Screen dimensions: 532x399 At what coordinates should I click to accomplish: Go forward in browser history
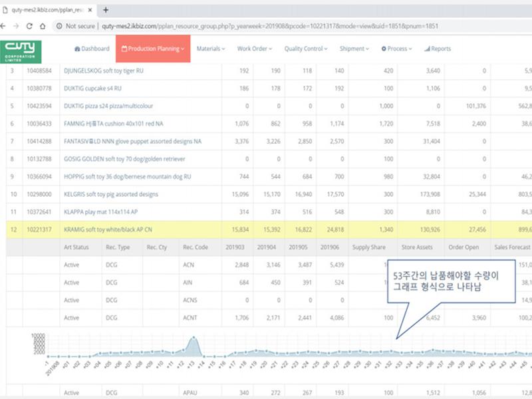(x=16, y=26)
